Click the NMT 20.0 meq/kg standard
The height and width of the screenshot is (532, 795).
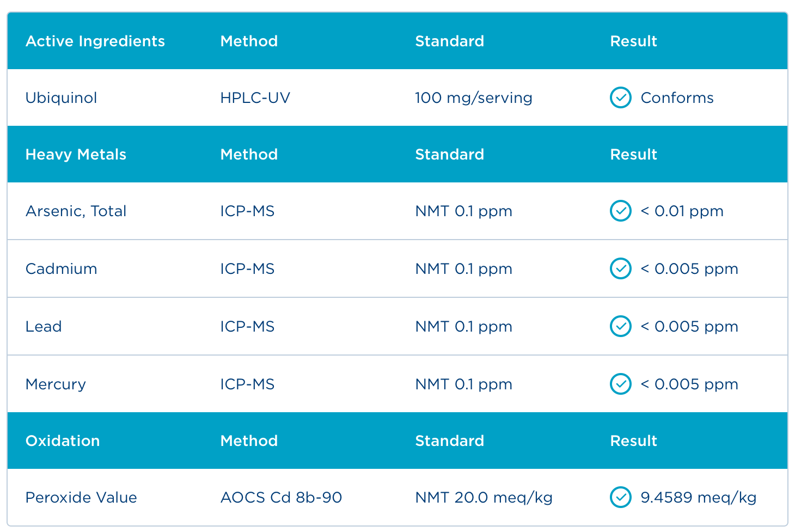[484, 498]
